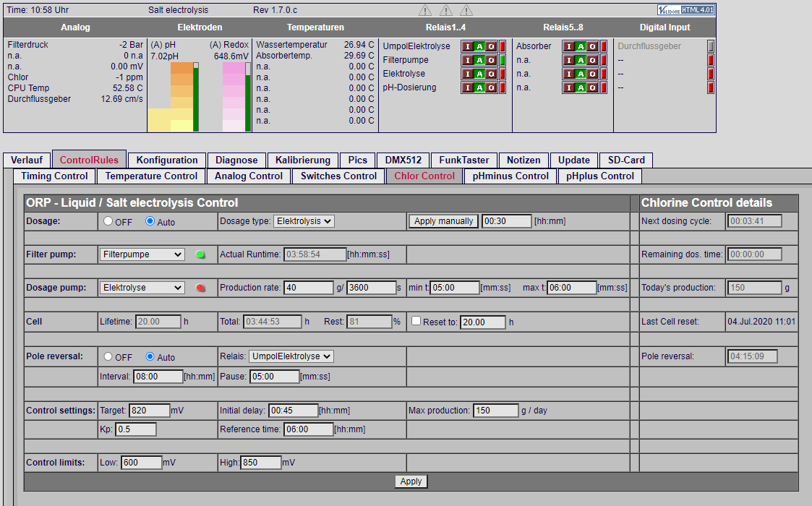Switch pH-Dosierung relay to I (on)
812x506 pixels.
point(468,87)
